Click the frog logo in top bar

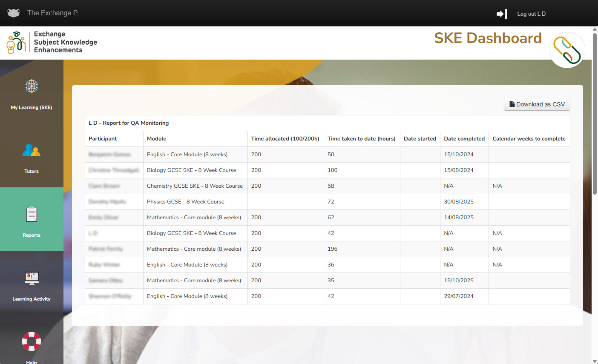14,13
